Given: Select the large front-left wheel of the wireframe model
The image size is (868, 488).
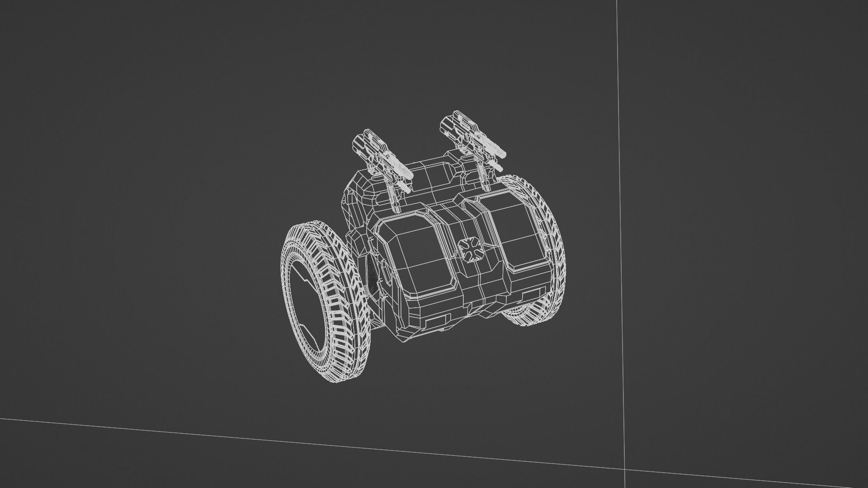Looking at the screenshot, I should pos(325,300).
